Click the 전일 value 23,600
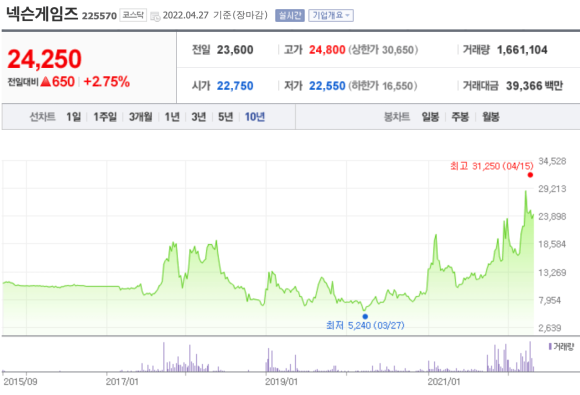Screen dimensions: 580x395 [x=235, y=50]
